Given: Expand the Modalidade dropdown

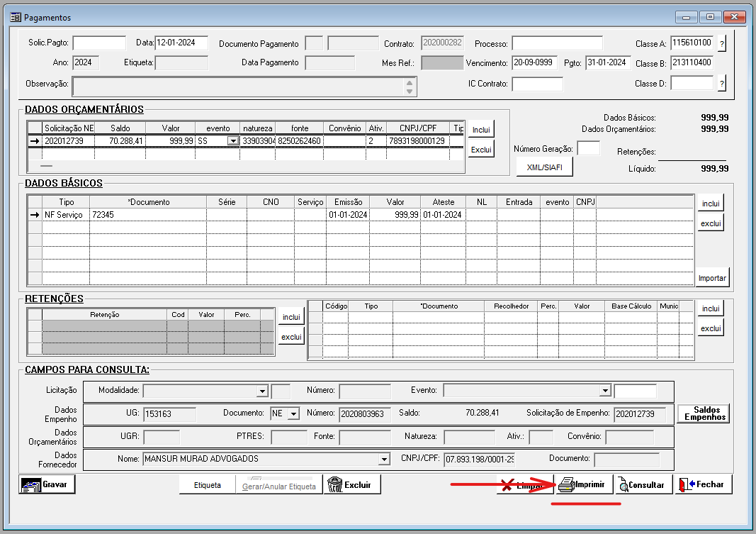Looking at the screenshot, I should click(262, 391).
